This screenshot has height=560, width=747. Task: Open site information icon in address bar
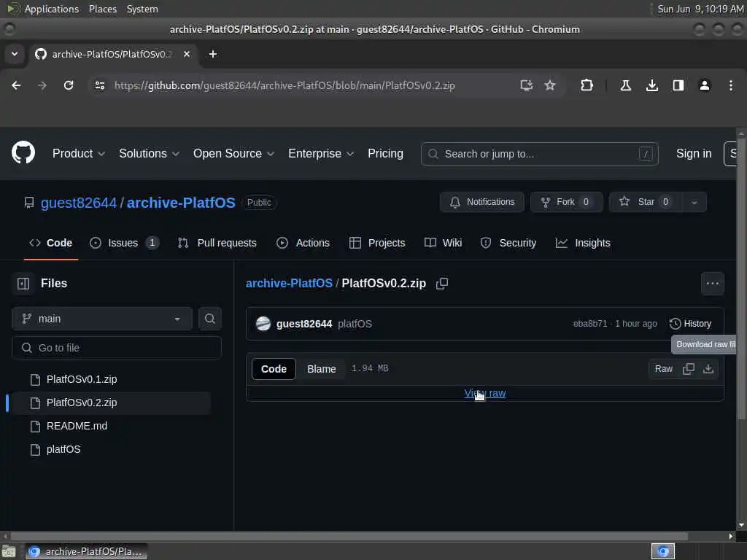pyautogui.click(x=99, y=85)
